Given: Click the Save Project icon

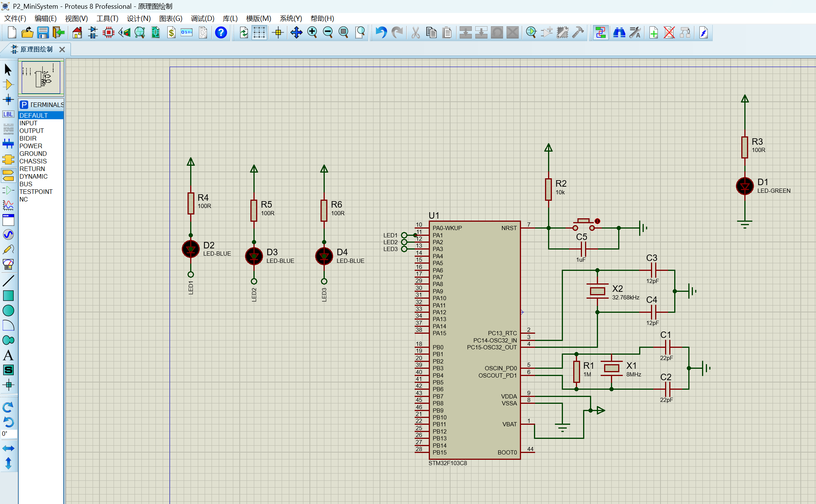Looking at the screenshot, I should click(x=43, y=33).
